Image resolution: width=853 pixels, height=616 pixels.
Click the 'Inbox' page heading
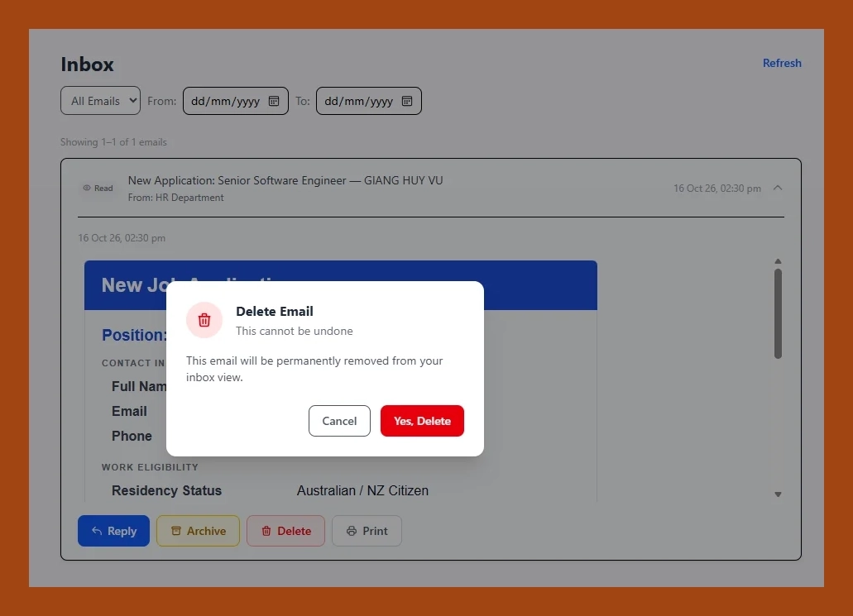click(87, 64)
